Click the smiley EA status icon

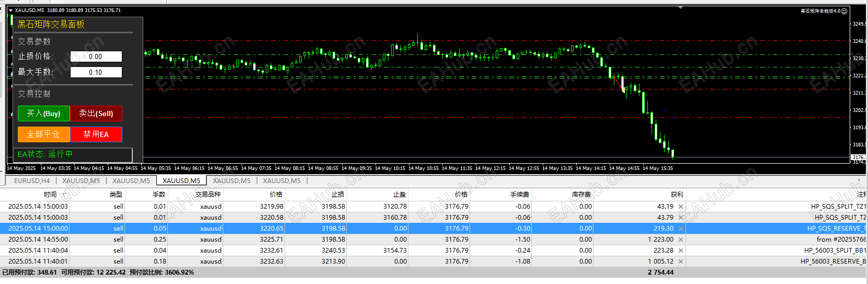click(x=844, y=10)
